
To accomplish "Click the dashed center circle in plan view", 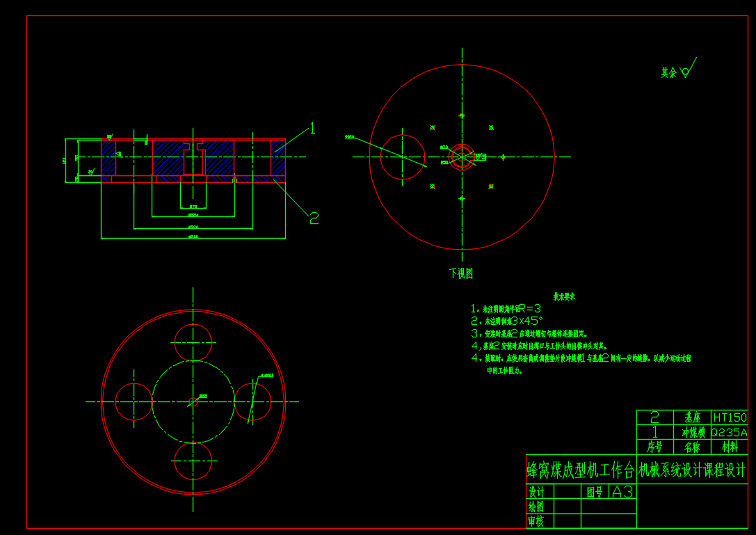I will (193, 402).
